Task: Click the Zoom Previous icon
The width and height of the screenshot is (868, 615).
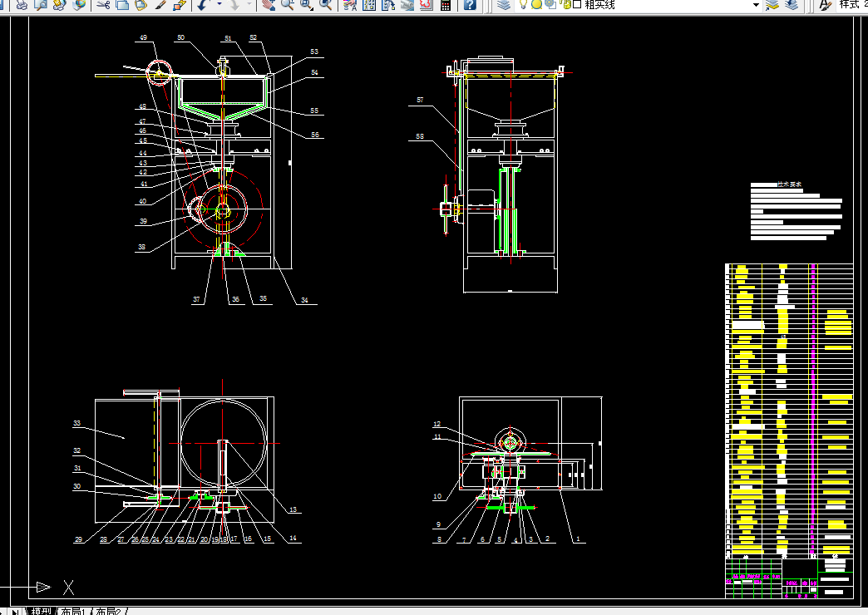Action: click(326, 5)
